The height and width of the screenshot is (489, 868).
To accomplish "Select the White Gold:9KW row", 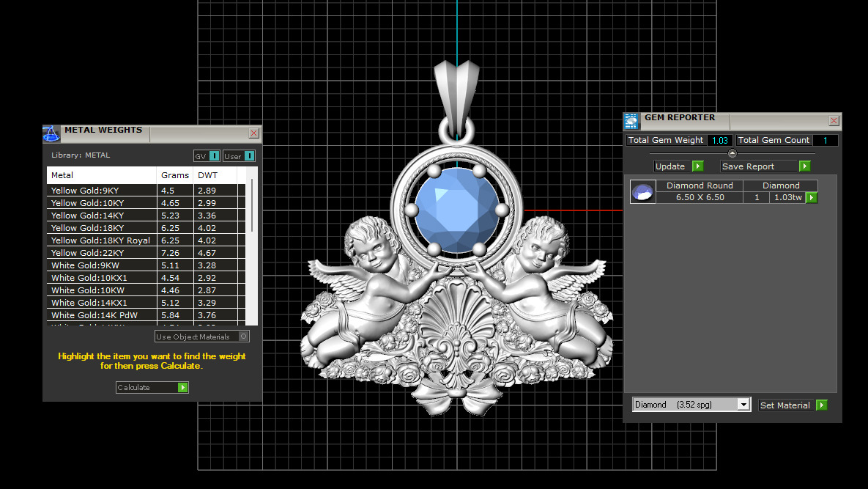I will point(146,265).
